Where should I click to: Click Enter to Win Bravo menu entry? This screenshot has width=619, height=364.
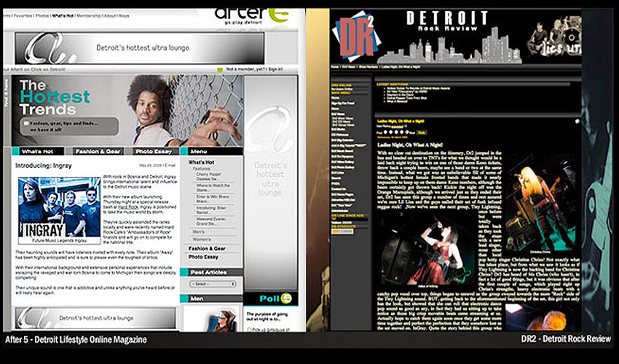[213, 199]
